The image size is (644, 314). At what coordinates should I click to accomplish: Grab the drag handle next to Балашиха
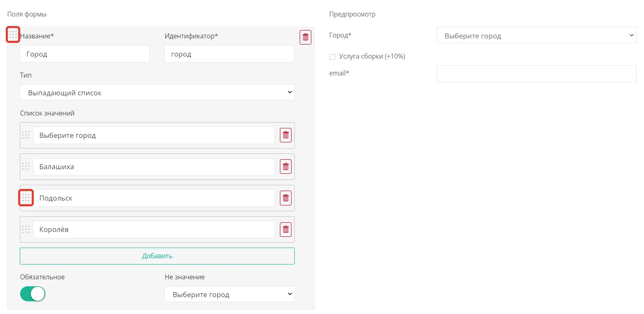coord(26,166)
